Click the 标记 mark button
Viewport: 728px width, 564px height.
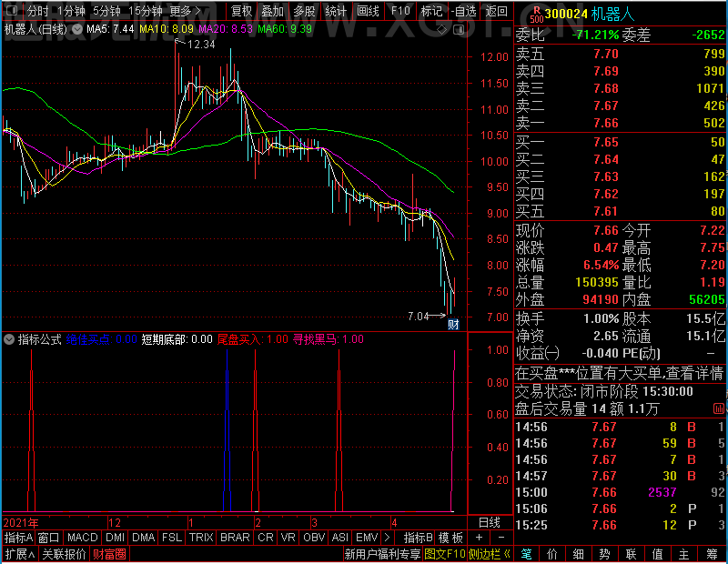(431, 11)
